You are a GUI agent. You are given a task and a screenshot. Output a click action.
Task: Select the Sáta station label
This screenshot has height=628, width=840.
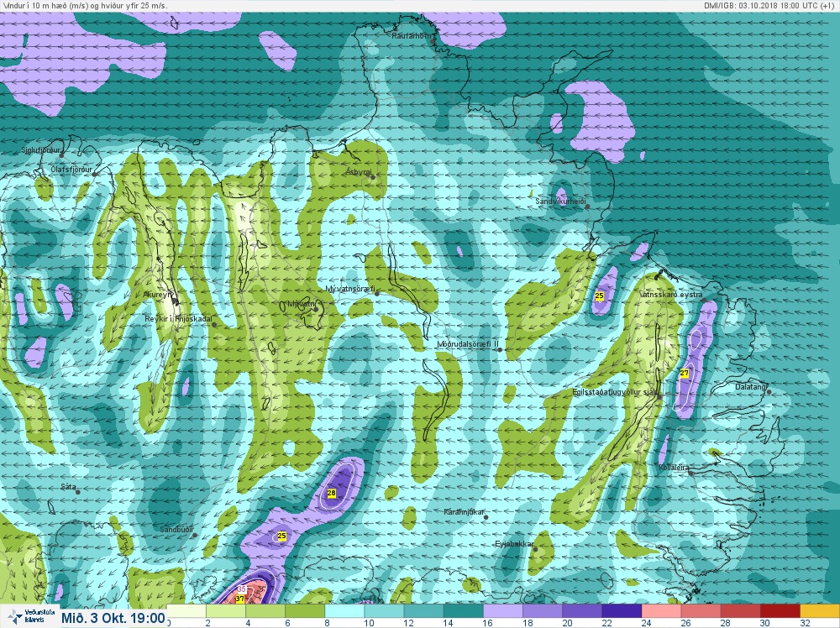68,487
